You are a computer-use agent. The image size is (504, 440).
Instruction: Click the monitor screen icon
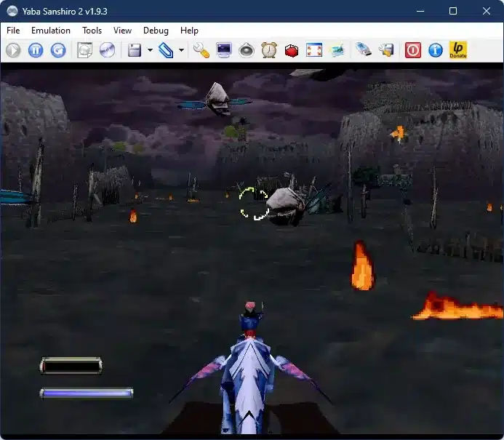coord(224,50)
